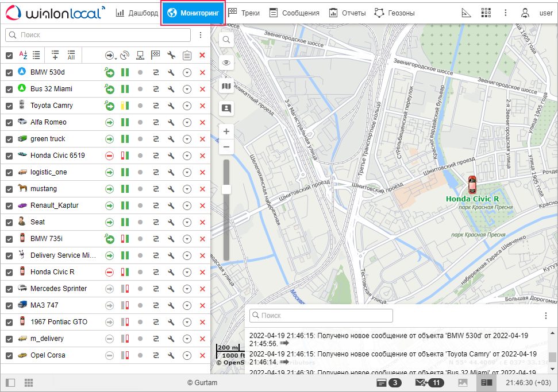Click wrench properties icon for Alfa Romeo
558x392 pixels.
(171, 122)
